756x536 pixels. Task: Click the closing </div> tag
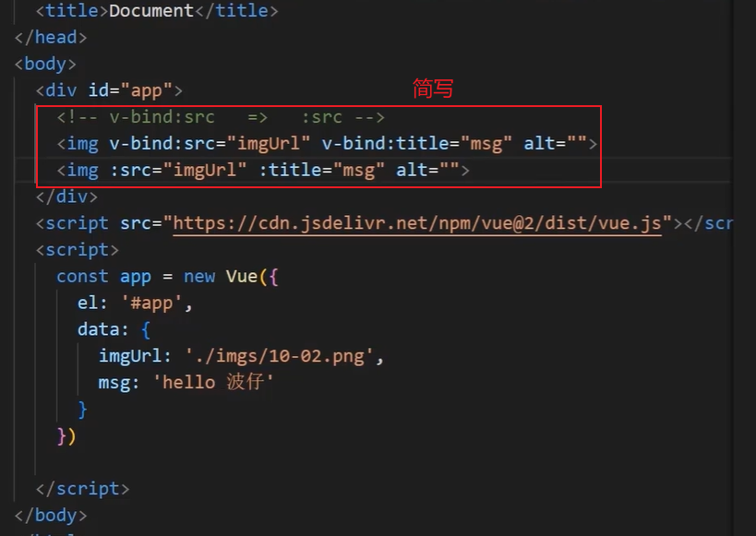pos(66,197)
